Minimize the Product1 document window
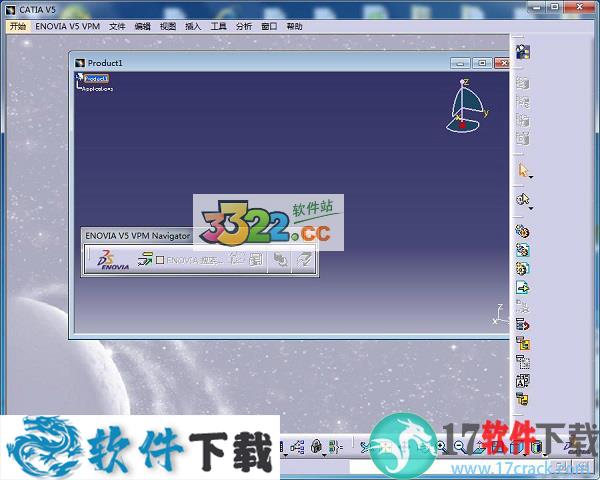 pyautogui.click(x=460, y=63)
